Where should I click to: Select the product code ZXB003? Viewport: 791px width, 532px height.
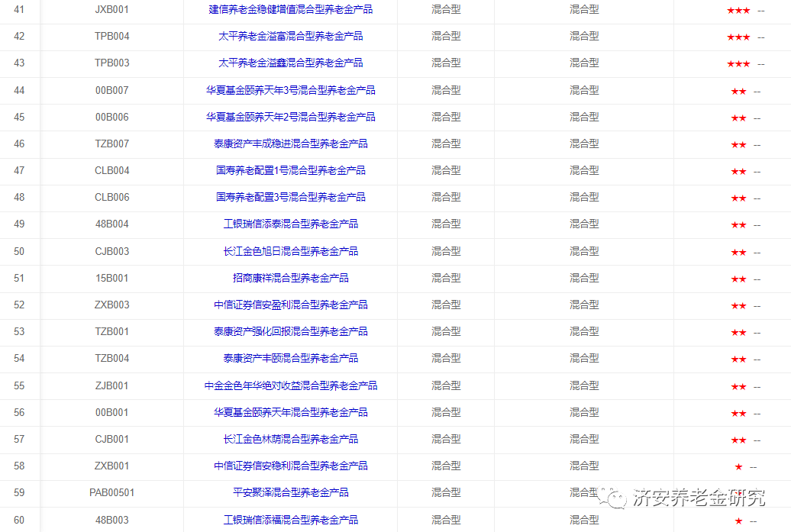[x=112, y=305]
